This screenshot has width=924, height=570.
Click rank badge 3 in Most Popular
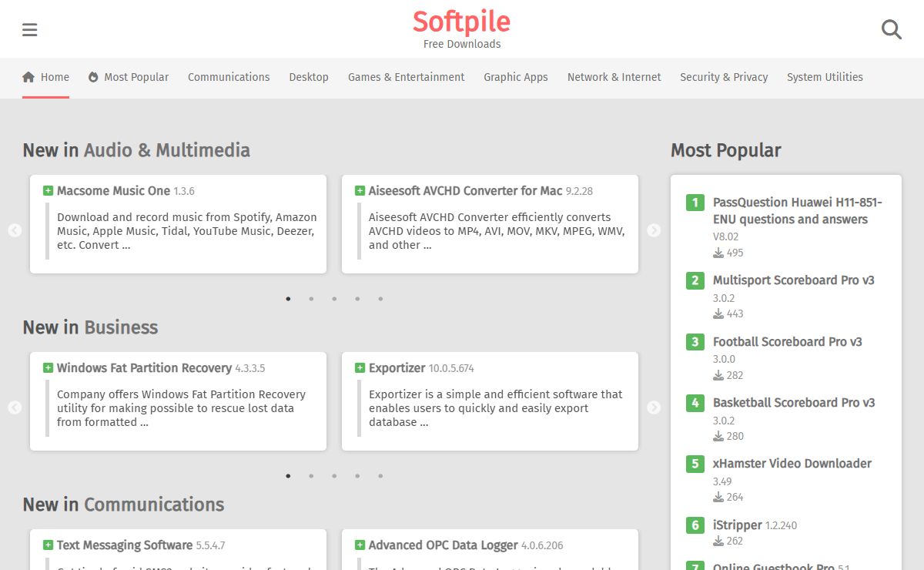(695, 342)
